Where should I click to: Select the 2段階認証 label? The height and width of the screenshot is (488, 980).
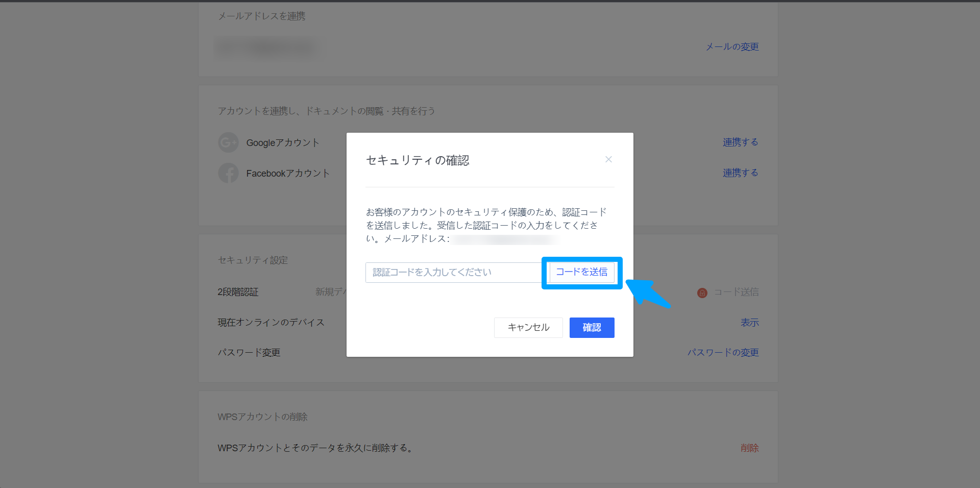[x=238, y=292]
